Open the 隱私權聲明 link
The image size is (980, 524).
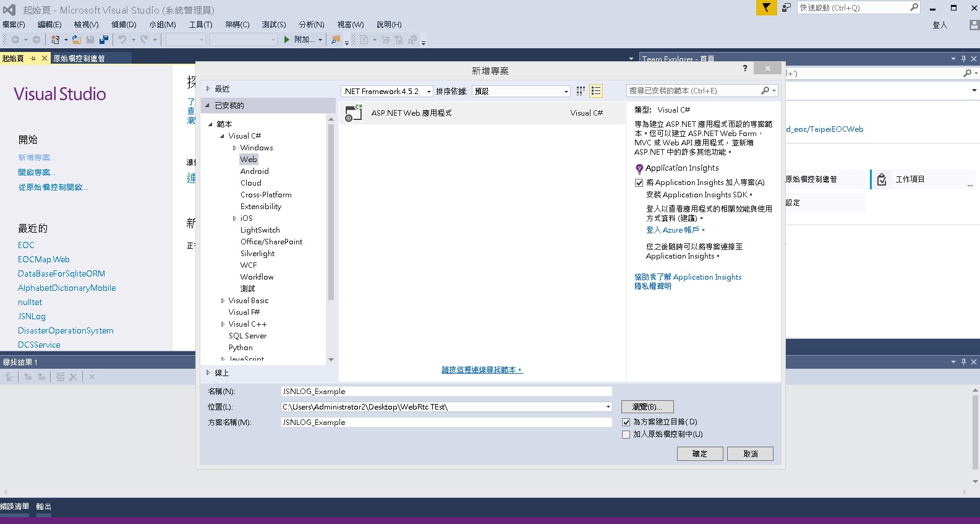(x=653, y=286)
